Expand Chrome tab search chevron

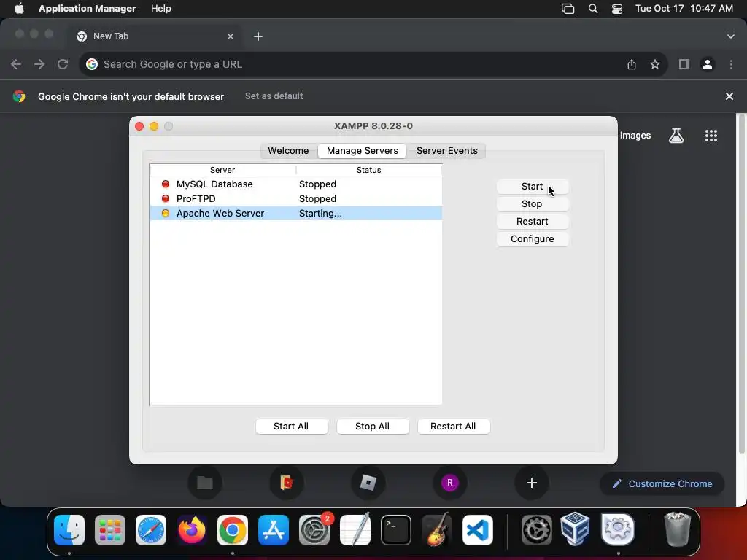tap(731, 36)
